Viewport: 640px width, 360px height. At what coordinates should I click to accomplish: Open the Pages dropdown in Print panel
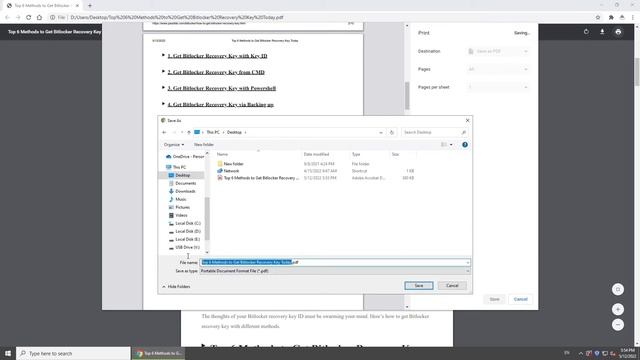pos(498,69)
